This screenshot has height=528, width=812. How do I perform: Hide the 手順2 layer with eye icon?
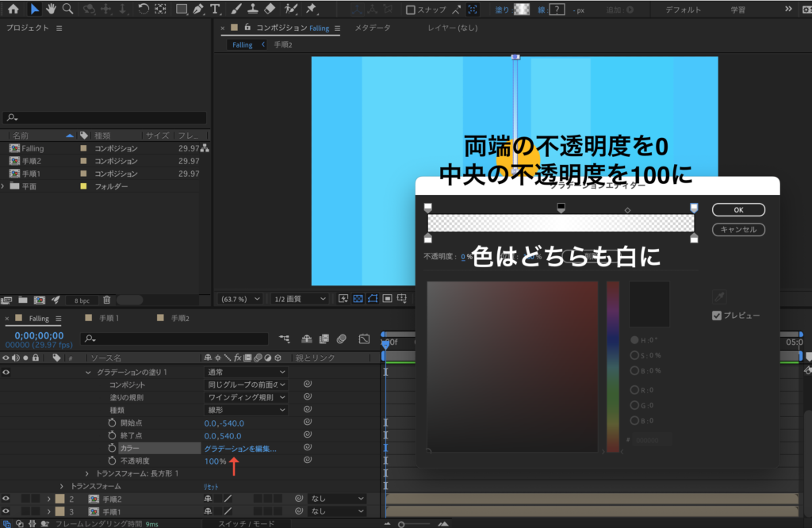pyautogui.click(x=6, y=499)
